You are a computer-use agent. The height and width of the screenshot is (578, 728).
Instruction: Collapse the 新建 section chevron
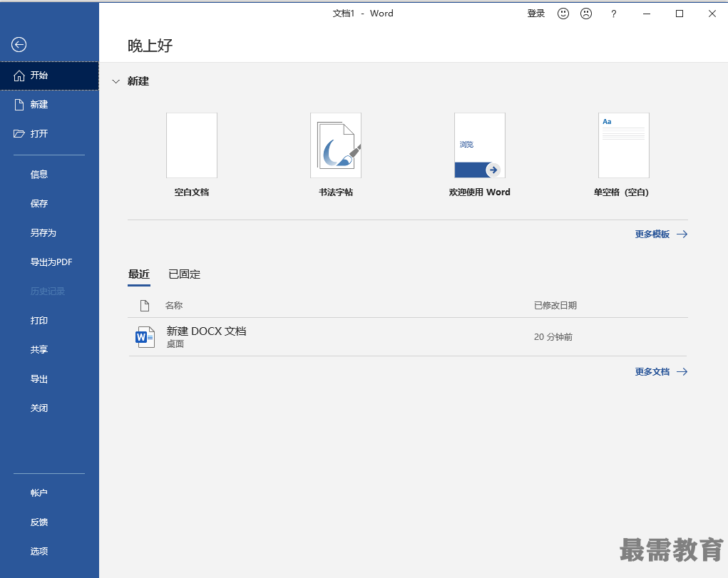pos(116,81)
